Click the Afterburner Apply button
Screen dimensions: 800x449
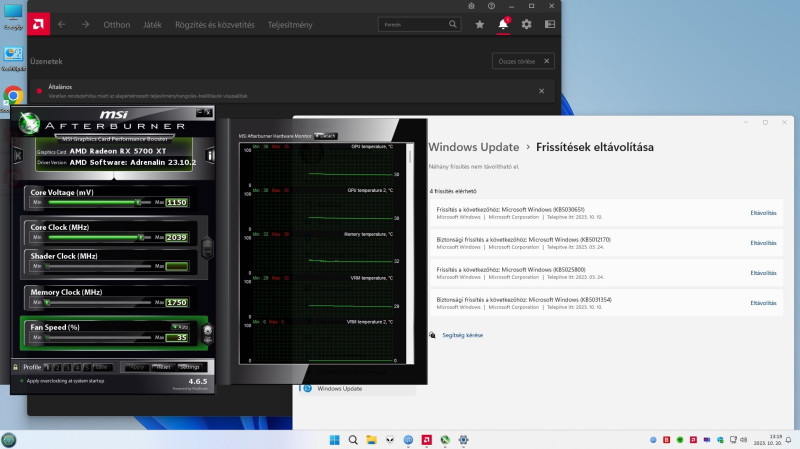coord(137,367)
